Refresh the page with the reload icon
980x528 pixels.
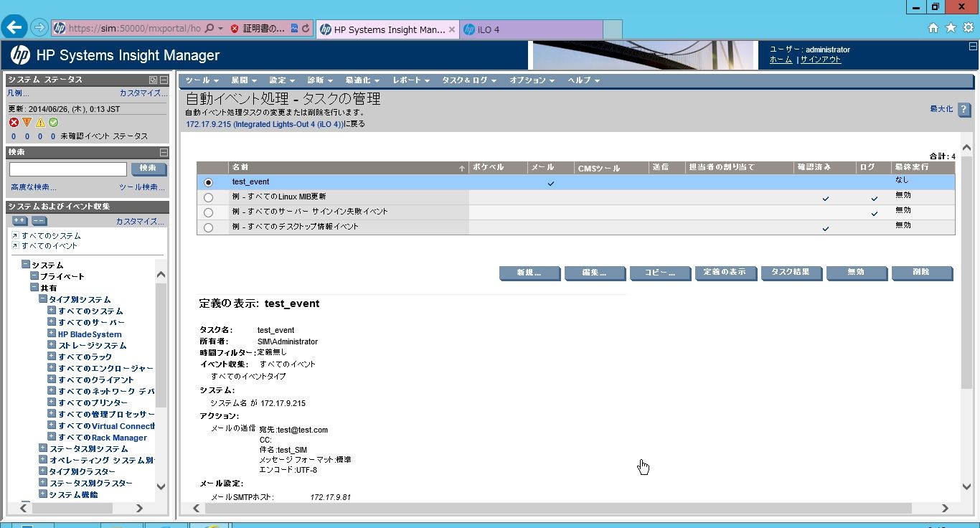click(x=306, y=29)
